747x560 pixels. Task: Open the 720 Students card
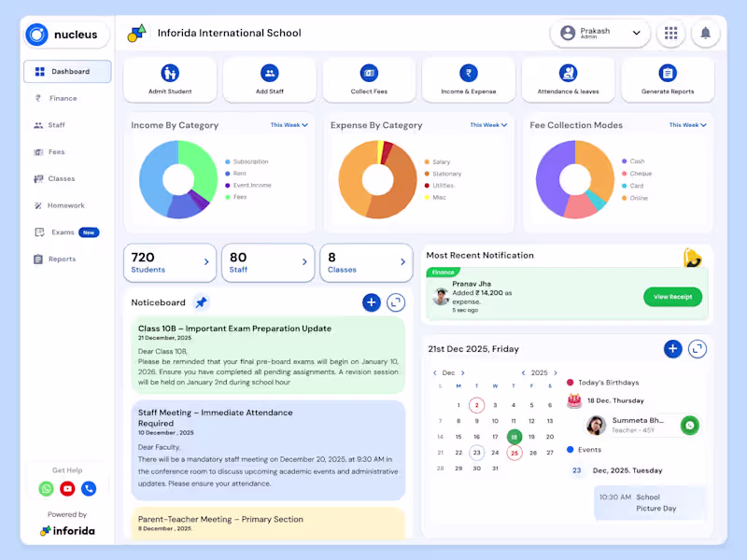170,263
